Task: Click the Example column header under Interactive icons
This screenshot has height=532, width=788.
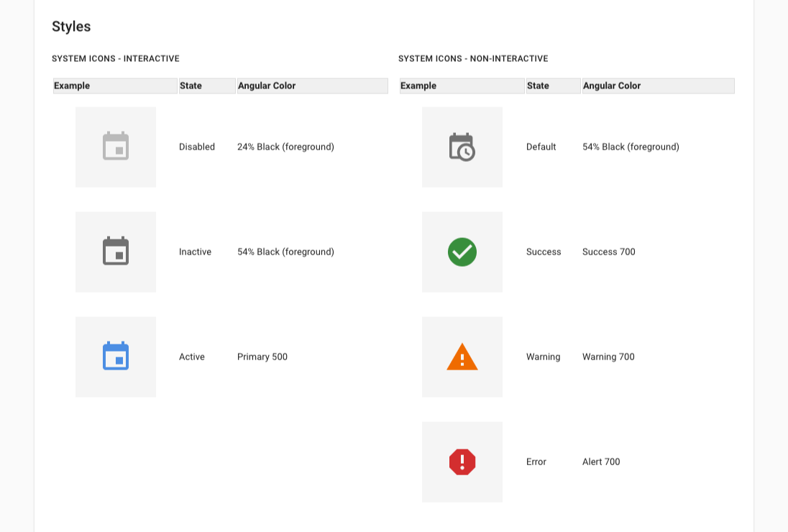Action: coord(72,86)
